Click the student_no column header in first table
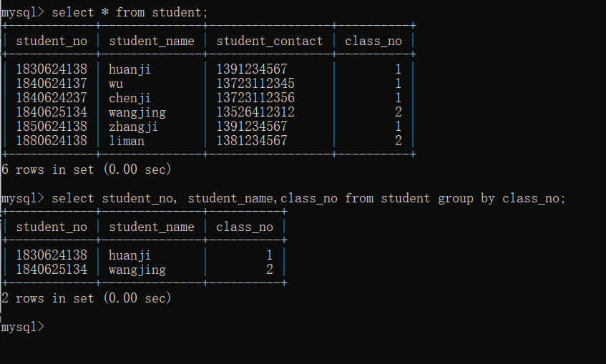Viewport: 606px width, 364px height. (52, 41)
